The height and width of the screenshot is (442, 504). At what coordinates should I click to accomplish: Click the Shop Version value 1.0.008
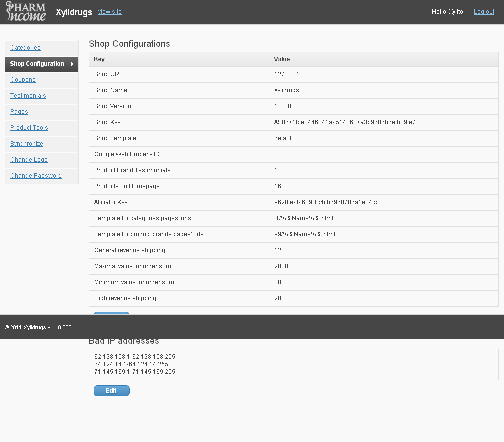coord(284,106)
